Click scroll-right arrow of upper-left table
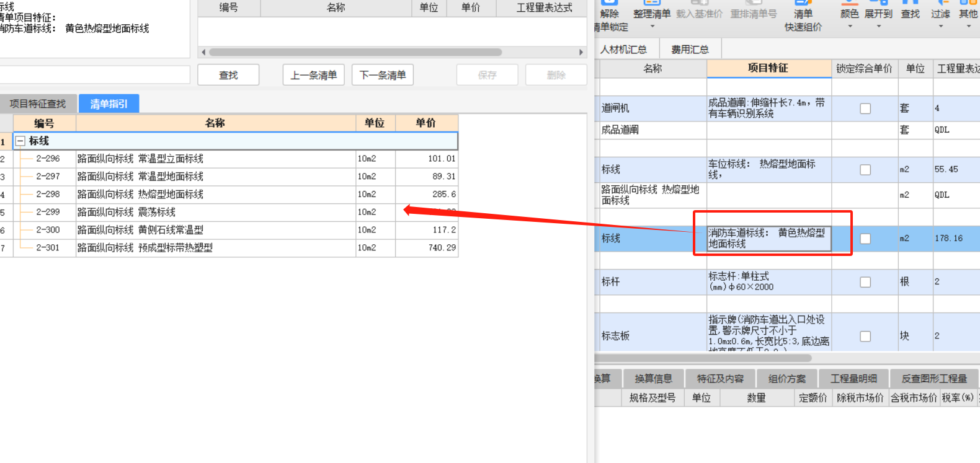 [x=581, y=52]
